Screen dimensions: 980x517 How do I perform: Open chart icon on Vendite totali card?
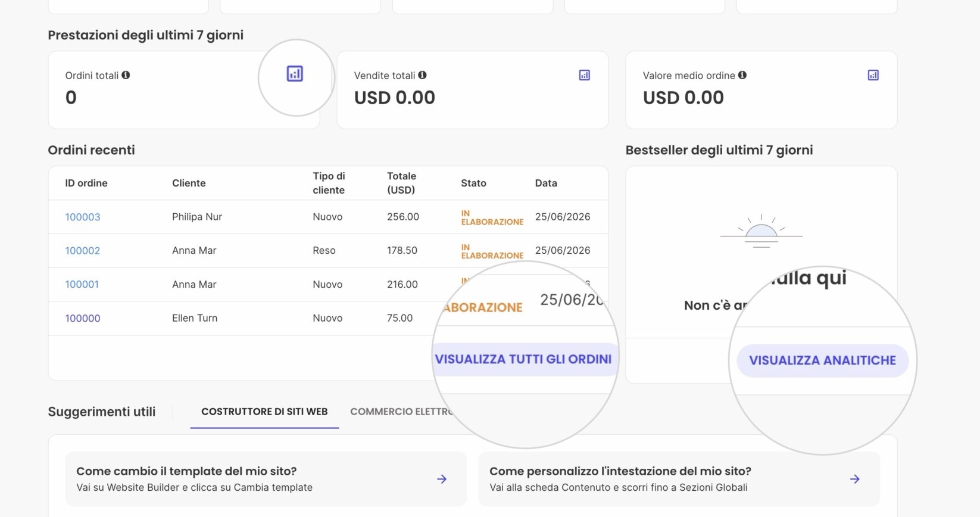585,75
